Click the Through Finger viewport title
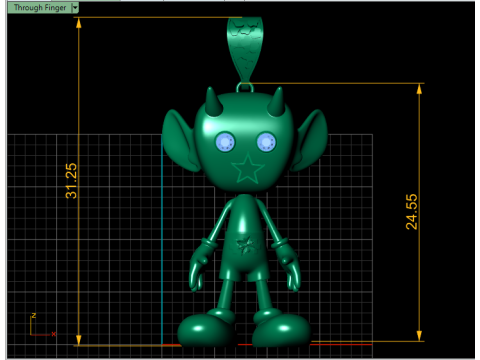480x360 pixels. (40, 7)
